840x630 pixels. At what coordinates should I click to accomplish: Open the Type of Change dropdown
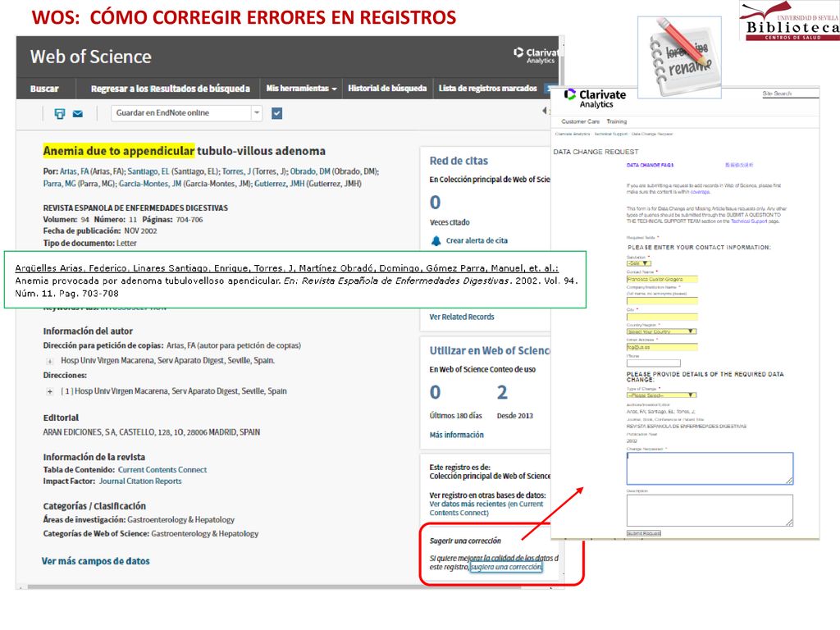[662, 395]
